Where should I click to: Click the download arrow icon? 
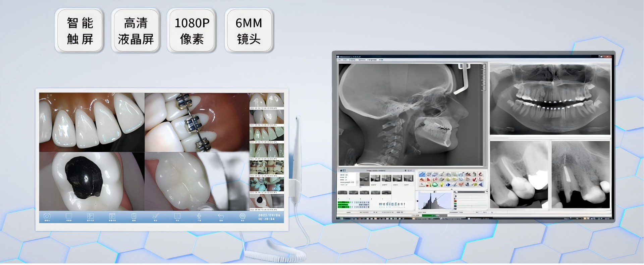point(199,216)
